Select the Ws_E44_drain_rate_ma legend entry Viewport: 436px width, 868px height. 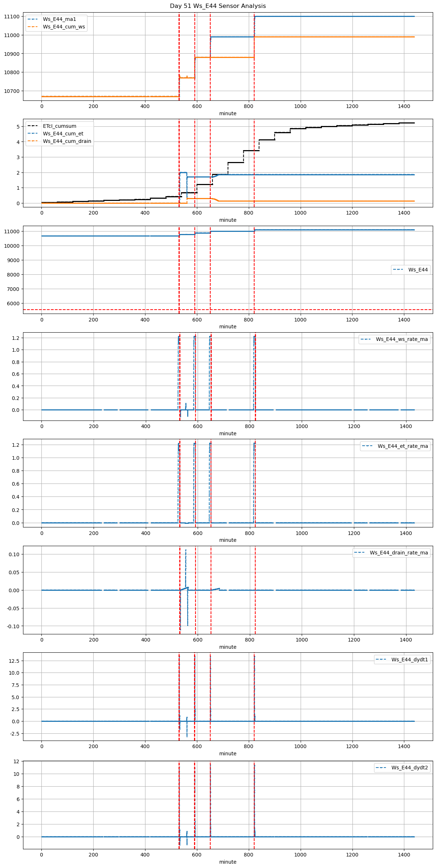(x=391, y=553)
